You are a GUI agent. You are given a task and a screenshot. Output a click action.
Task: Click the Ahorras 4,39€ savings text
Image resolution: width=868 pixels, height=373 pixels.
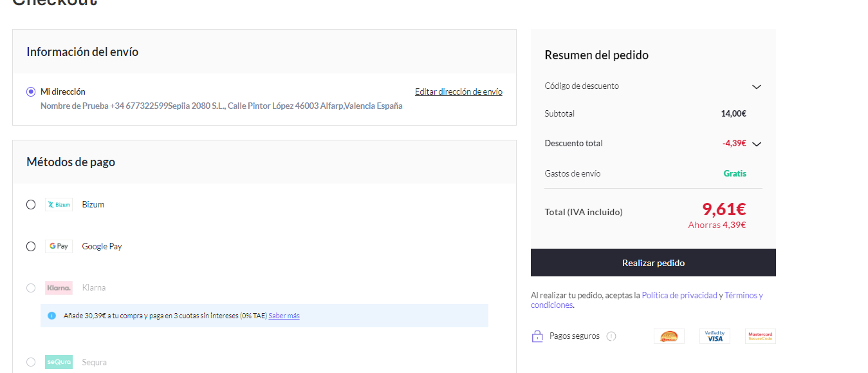[717, 225]
